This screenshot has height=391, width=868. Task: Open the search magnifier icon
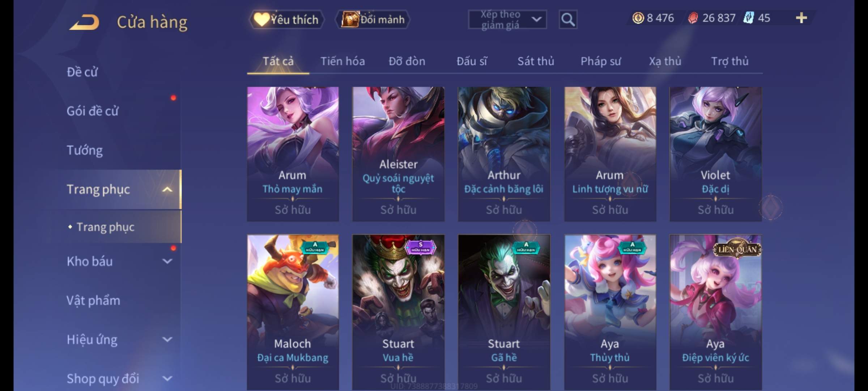click(568, 20)
